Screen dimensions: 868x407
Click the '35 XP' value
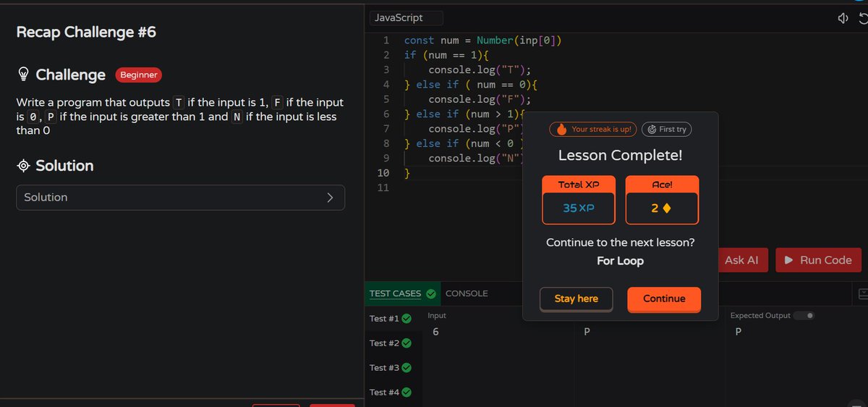click(x=579, y=209)
